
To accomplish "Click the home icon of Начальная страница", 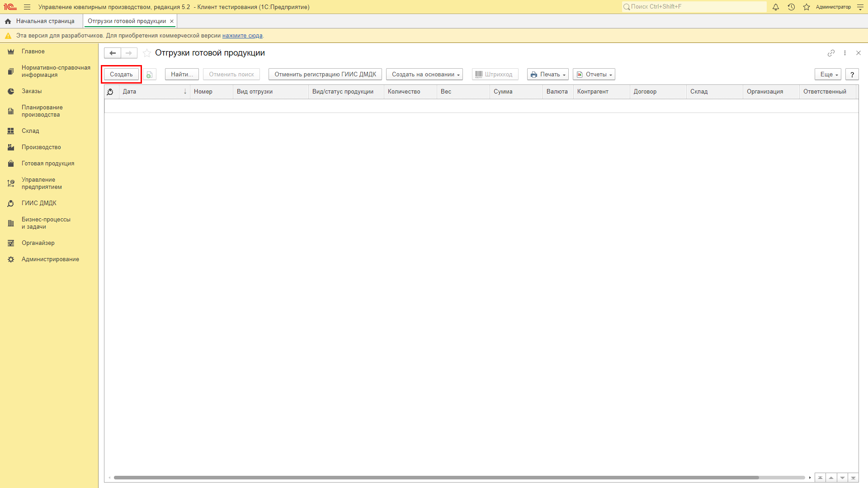I will (x=8, y=21).
